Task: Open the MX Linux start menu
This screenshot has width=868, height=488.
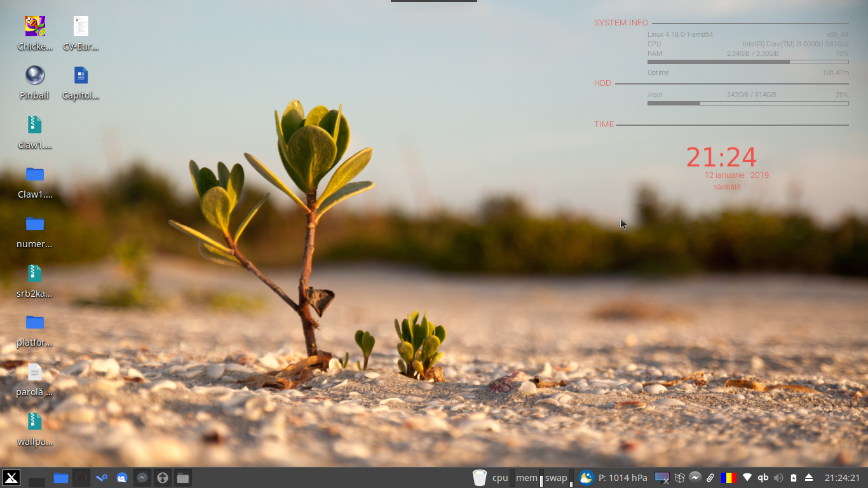Action: click(11, 478)
